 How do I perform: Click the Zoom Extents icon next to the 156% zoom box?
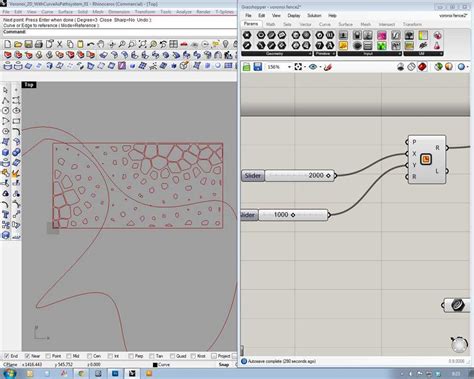[298, 67]
